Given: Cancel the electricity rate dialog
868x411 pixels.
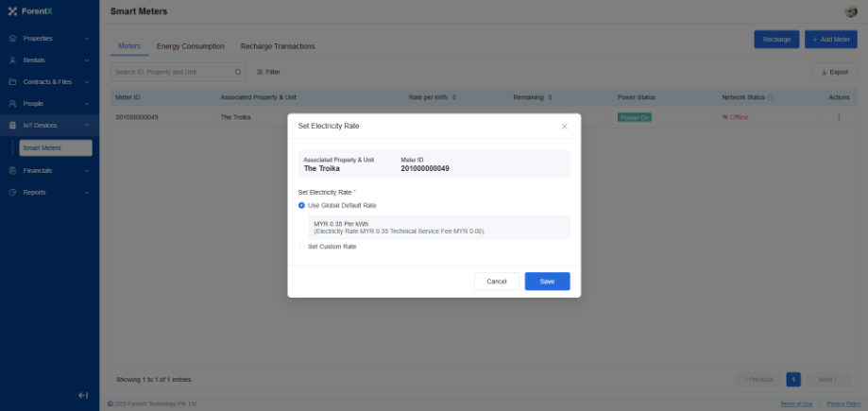Looking at the screenshot, I should pyautogui.click(x=497, y=282).
